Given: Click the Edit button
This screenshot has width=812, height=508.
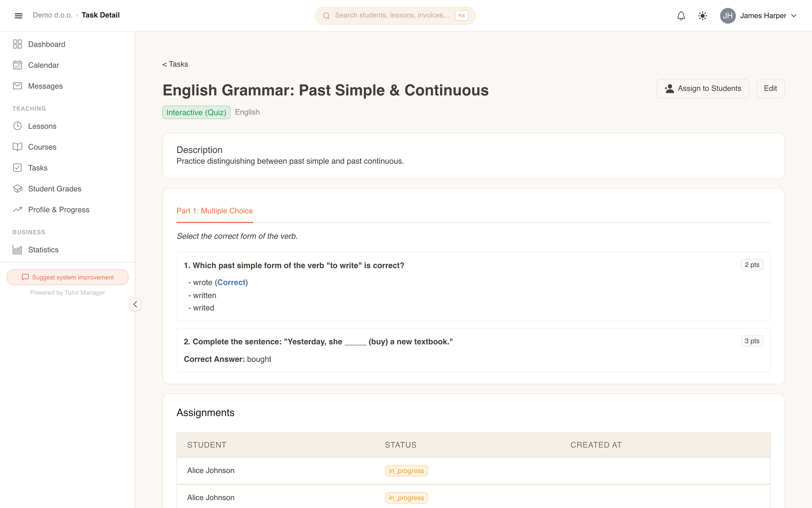Looking at the screenshot, I should (770, 89).
